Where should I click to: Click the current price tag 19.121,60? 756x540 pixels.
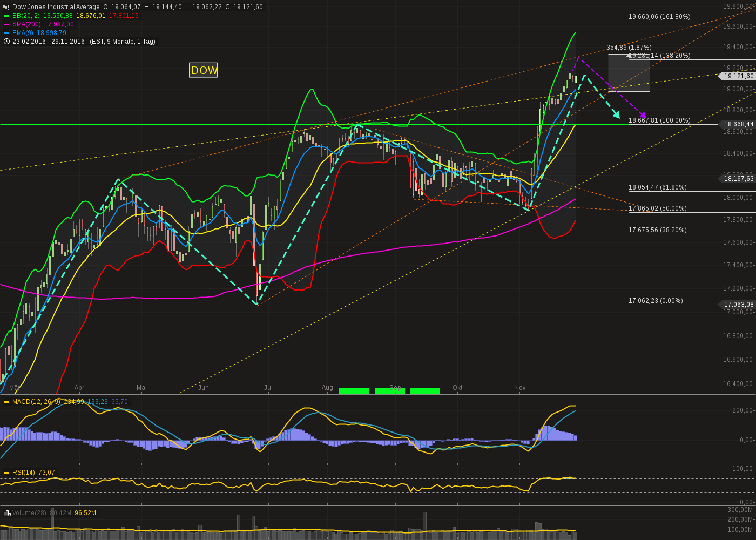[x=738, y=76]
